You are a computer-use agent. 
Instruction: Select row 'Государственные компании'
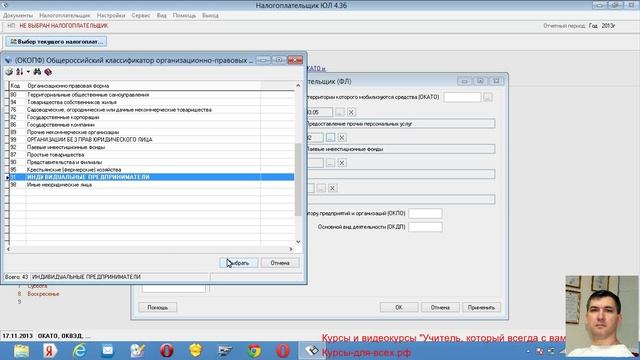coord(151,124)
